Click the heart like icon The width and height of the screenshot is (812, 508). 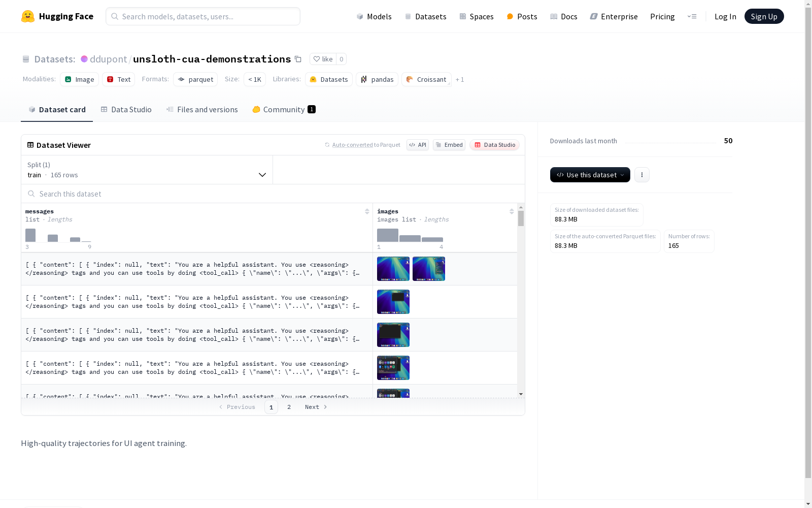[x=317, y=59]
